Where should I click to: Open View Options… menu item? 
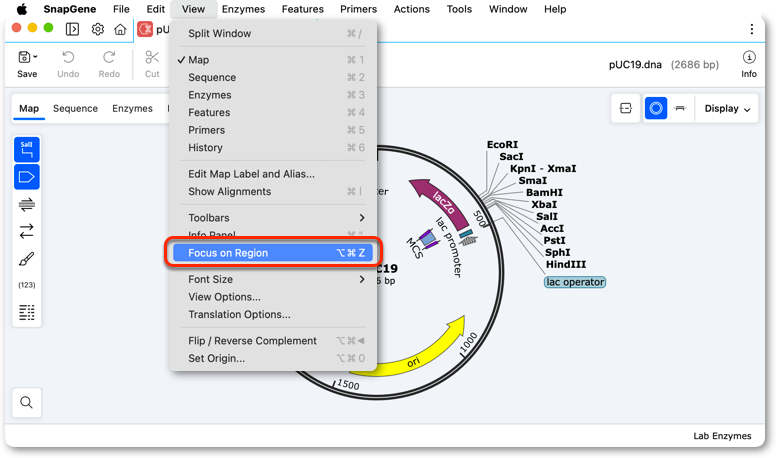273,297
